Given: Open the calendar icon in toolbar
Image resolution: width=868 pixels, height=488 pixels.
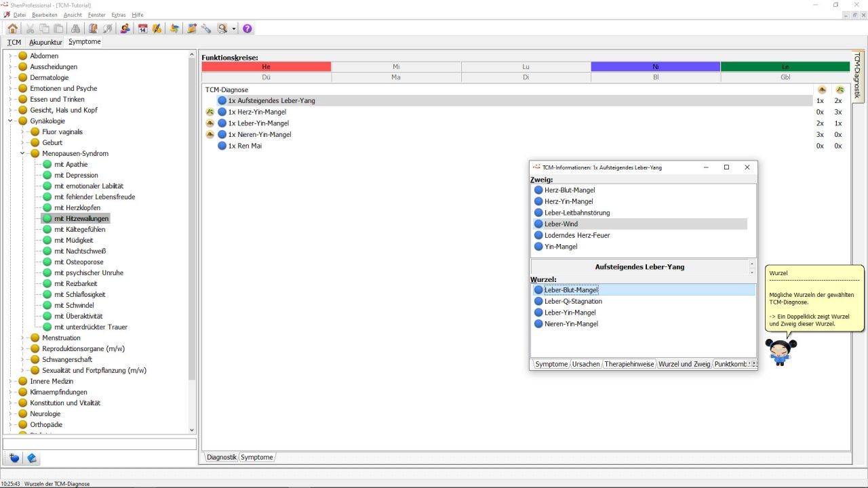Looking at the screenshot, I should tap(142, 28).
